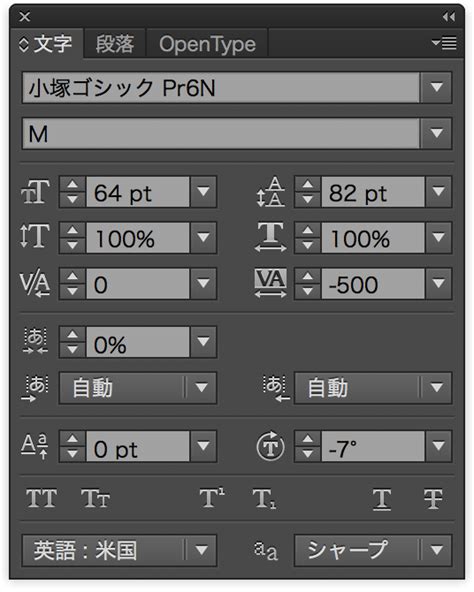The image size is (474, 592).
Task: Toggle All Caps formatting
Action: [x=42, y=498]
